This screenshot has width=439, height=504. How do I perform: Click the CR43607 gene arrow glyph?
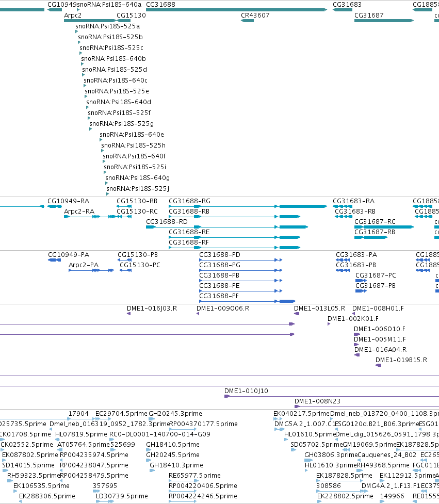(x=248, y=21)
